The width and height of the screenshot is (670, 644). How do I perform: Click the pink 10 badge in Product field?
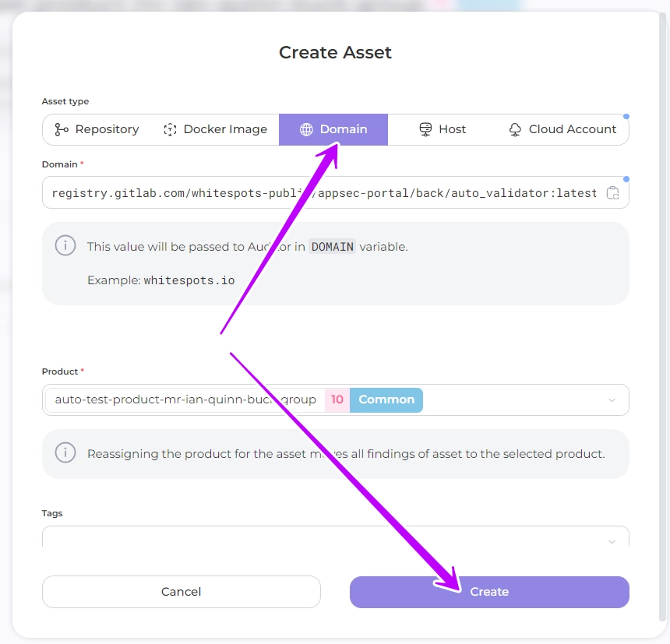tap(337, 399)
